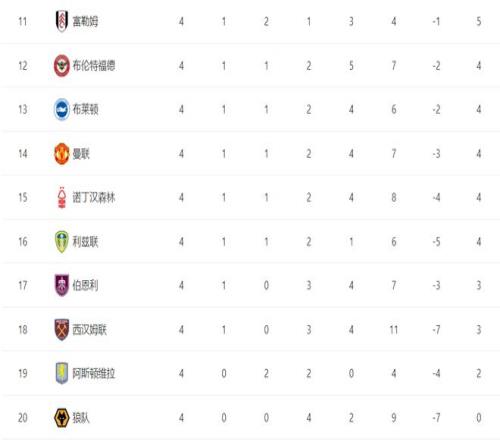Open the 富勒姆 team name link
This screenshot has height=440, width=500.
(x=85, y=22)
